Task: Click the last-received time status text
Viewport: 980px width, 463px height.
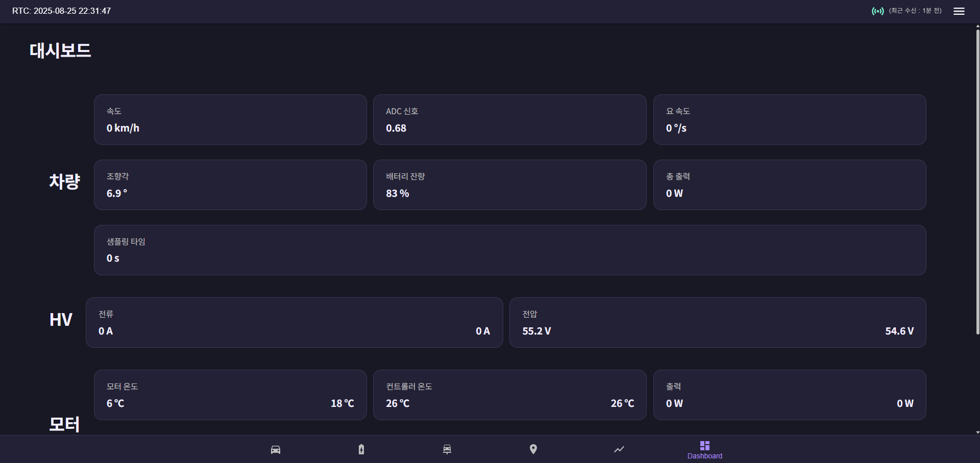Action: click(915, 11)
